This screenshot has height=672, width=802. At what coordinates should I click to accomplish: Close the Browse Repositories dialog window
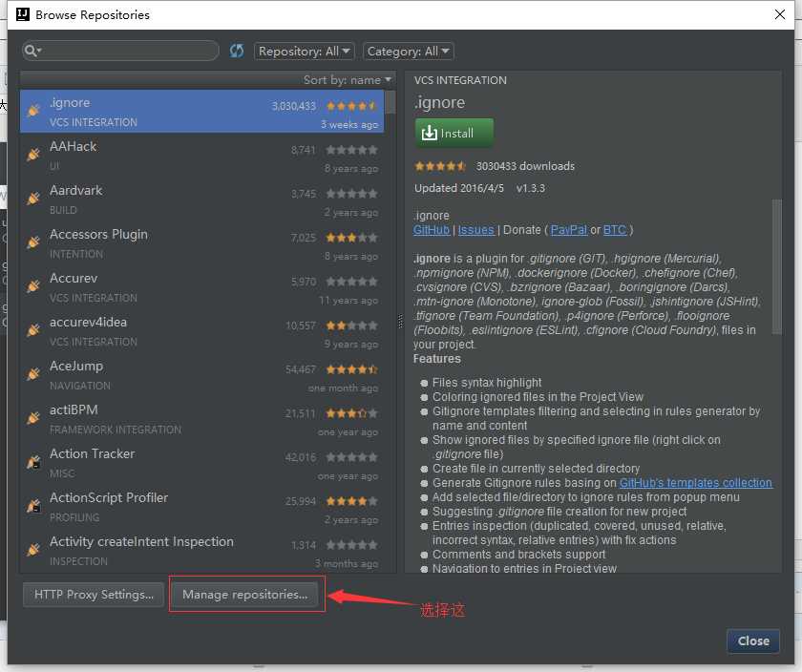click(779, 14)
